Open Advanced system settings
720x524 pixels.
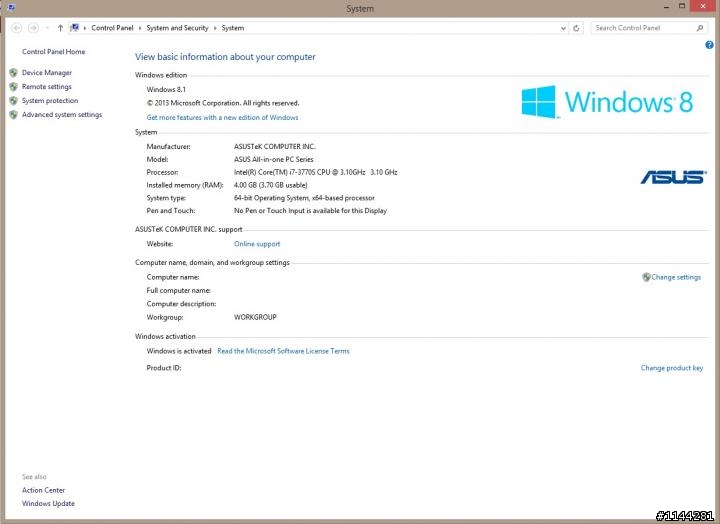[62, 115]
